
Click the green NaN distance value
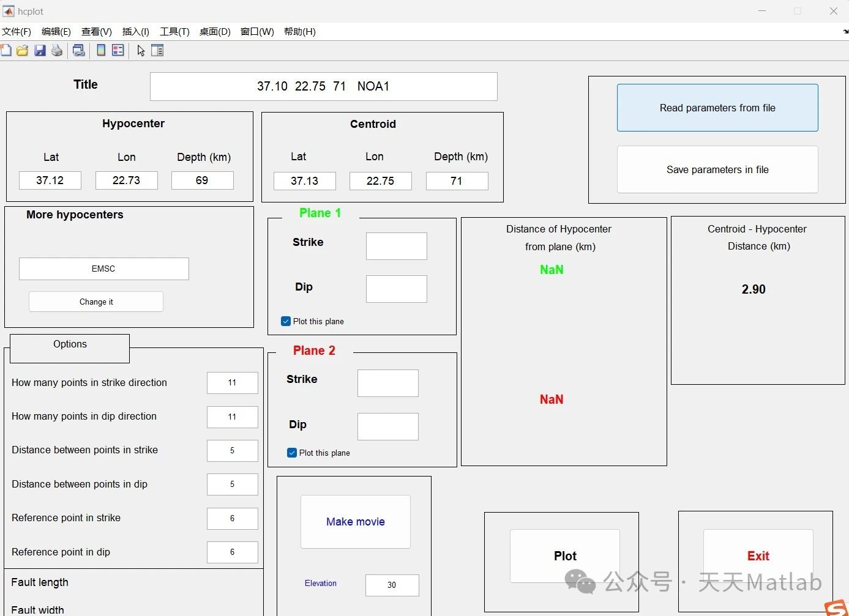pos(552,270)
